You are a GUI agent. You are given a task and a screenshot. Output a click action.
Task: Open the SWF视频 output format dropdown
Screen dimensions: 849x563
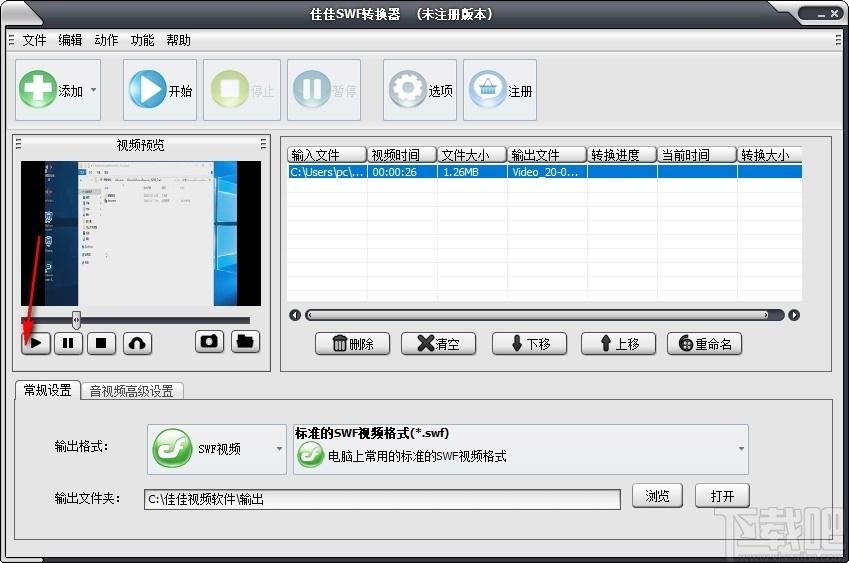217,449
